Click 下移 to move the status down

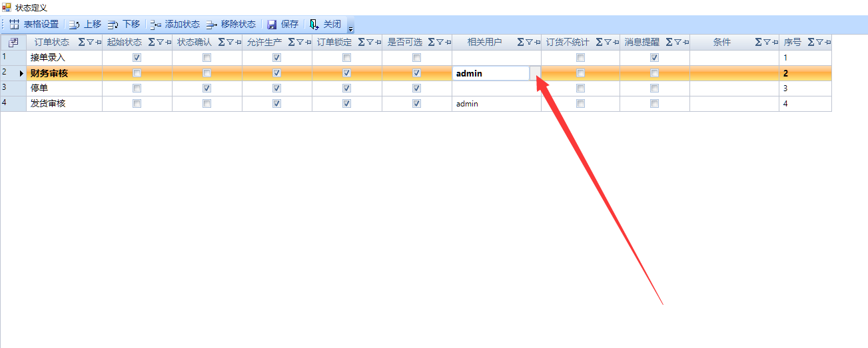tap(123, 25)
